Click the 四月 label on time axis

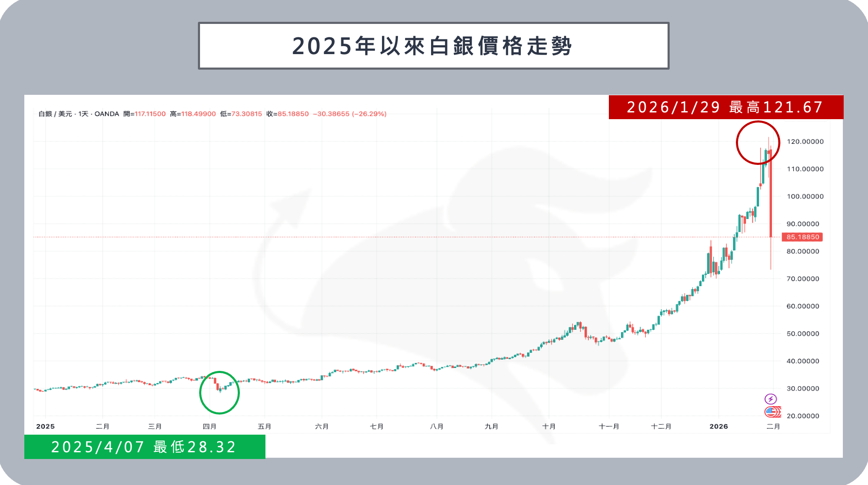tap(209, 426)
